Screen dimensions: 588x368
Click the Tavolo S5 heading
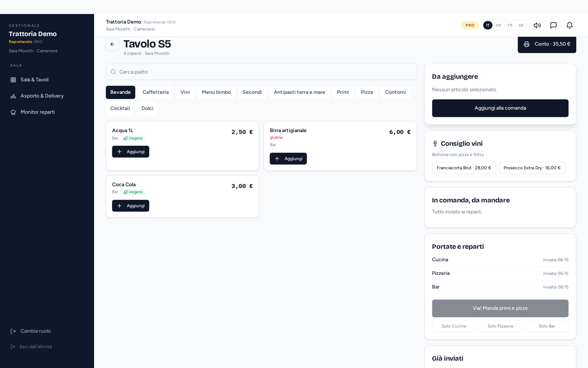point(147,44)
